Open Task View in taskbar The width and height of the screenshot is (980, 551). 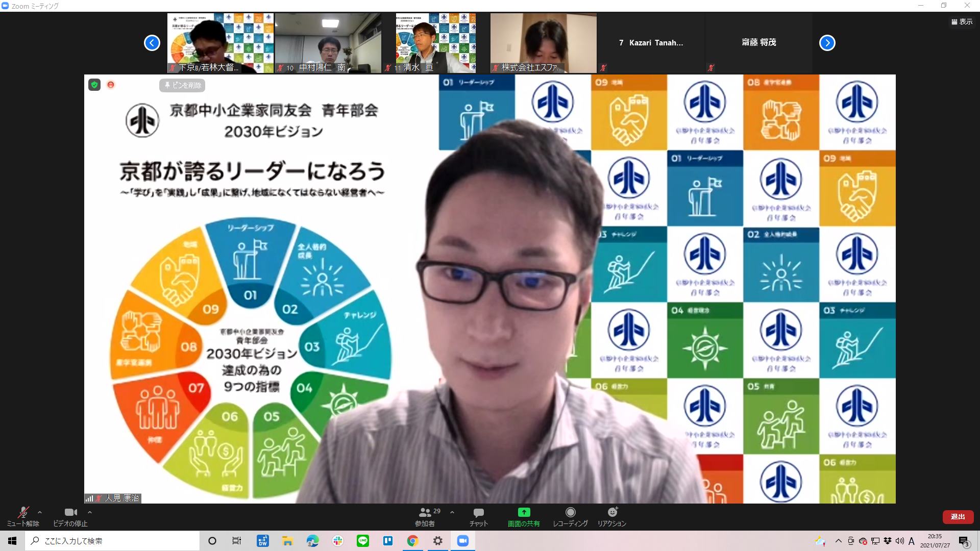click(237, 541)
